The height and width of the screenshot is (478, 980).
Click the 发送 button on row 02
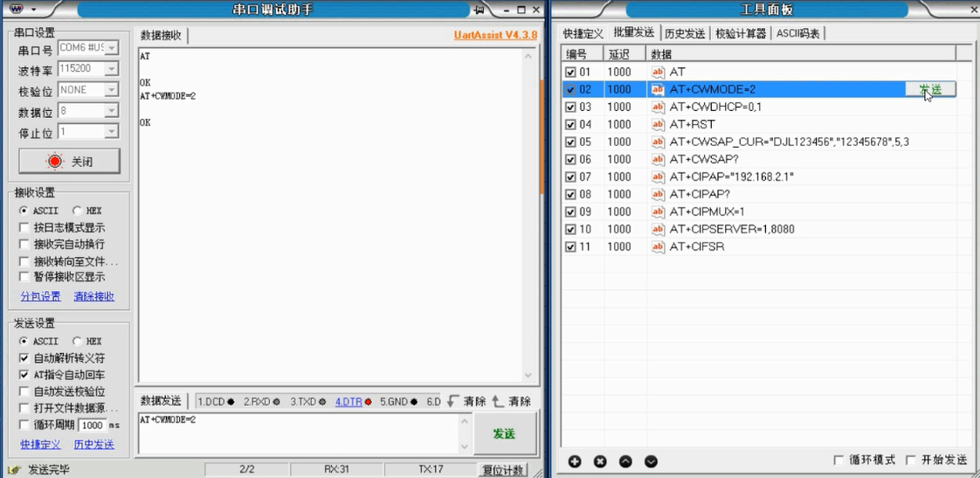click(x=930, y=89)
